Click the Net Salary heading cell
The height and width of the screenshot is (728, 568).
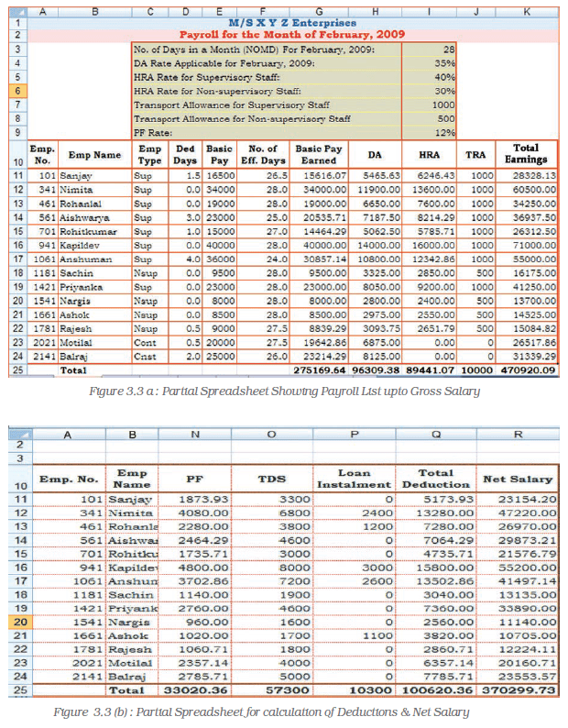(518, 479)
